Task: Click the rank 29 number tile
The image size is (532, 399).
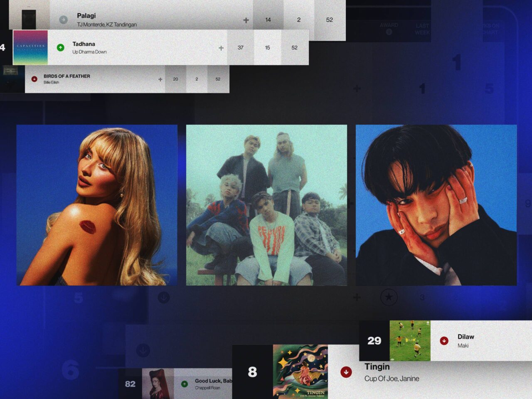Action: click(374, 341)
